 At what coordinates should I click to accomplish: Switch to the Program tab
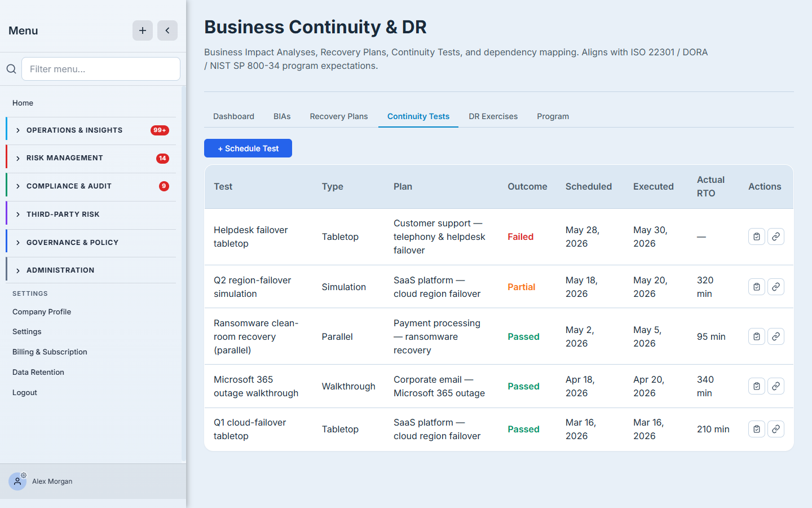tap(553, 116)
